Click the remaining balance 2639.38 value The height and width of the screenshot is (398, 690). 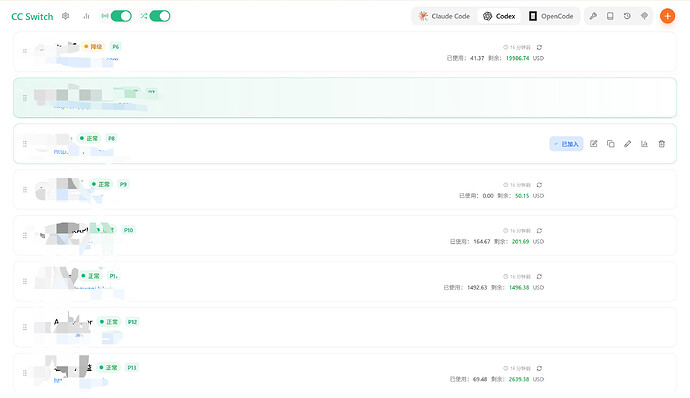tap(519, 379)
